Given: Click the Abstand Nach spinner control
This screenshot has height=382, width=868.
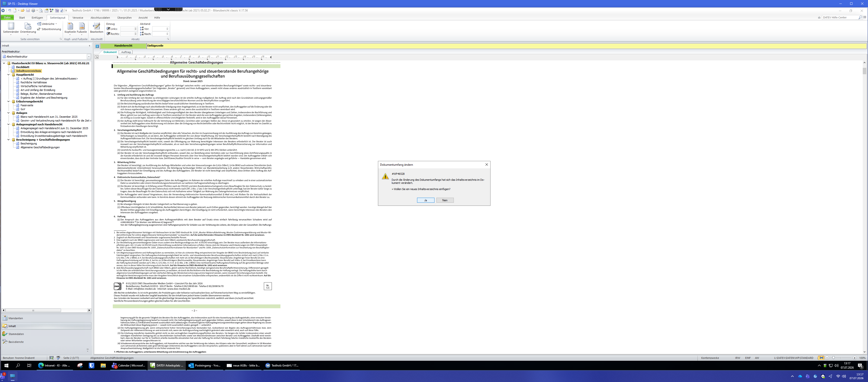Looking at the screenshot, I should (x=167, y=34).
